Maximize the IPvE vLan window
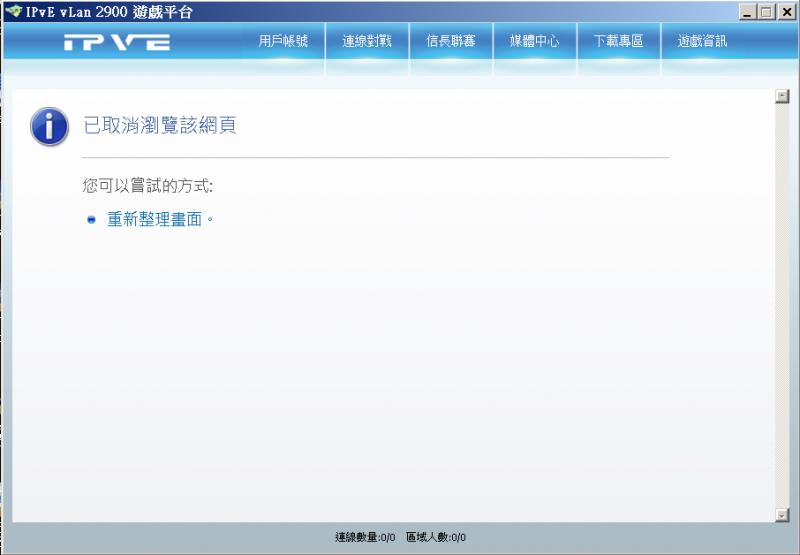The height and width of the screenshot is (555, 800). 766,12
